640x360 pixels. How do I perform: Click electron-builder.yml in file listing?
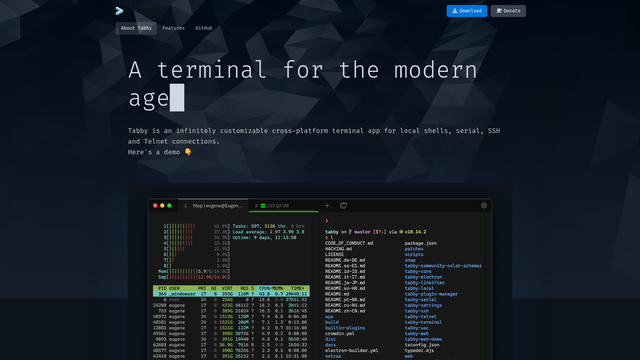[x=351, y=350]
